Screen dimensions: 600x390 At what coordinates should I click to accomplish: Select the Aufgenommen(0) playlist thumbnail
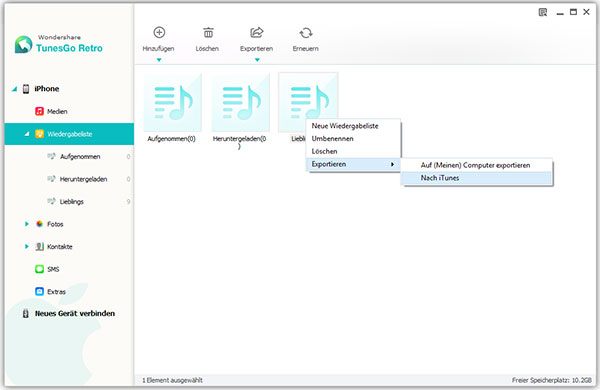[x=173, y=103]
